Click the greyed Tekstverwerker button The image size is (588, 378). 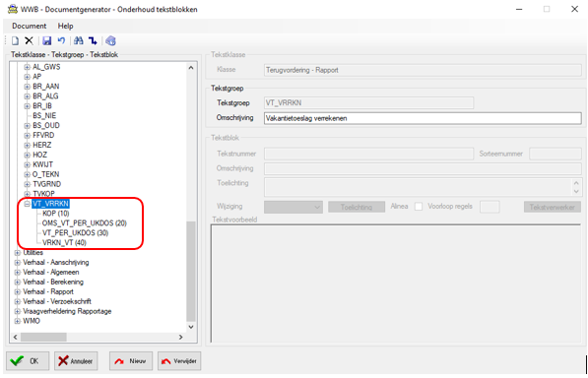(x=552, y=207)
